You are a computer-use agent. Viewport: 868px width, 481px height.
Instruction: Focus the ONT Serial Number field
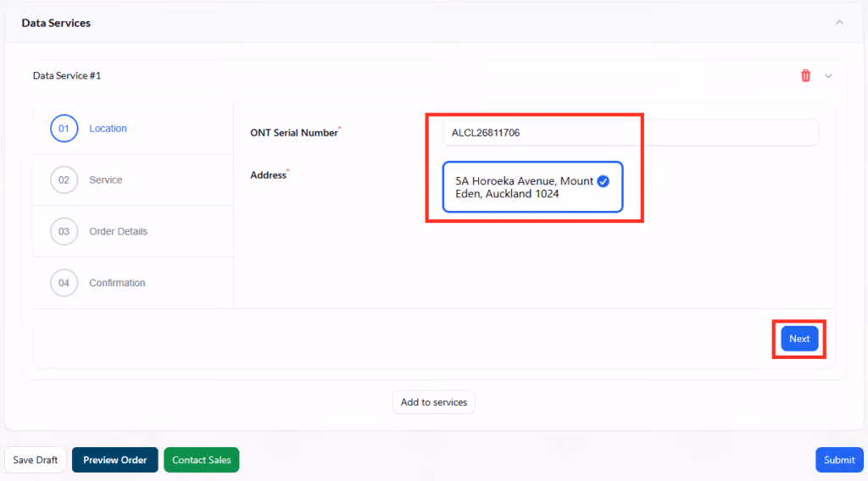click(x=631, y=133)
